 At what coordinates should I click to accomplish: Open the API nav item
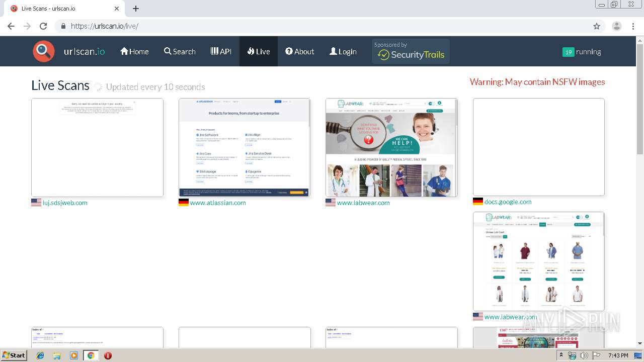click(x=221, y=51)
